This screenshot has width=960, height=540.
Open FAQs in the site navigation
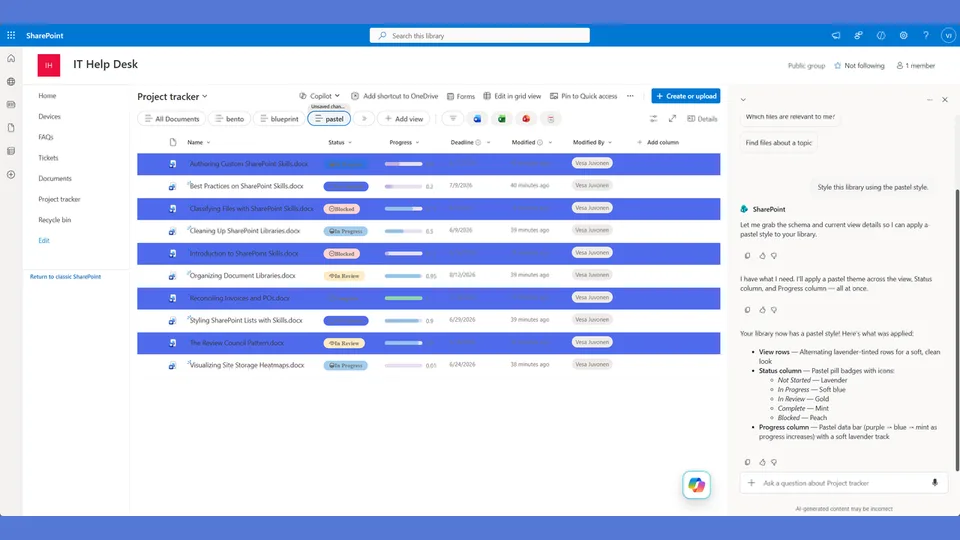click(46, 137)
